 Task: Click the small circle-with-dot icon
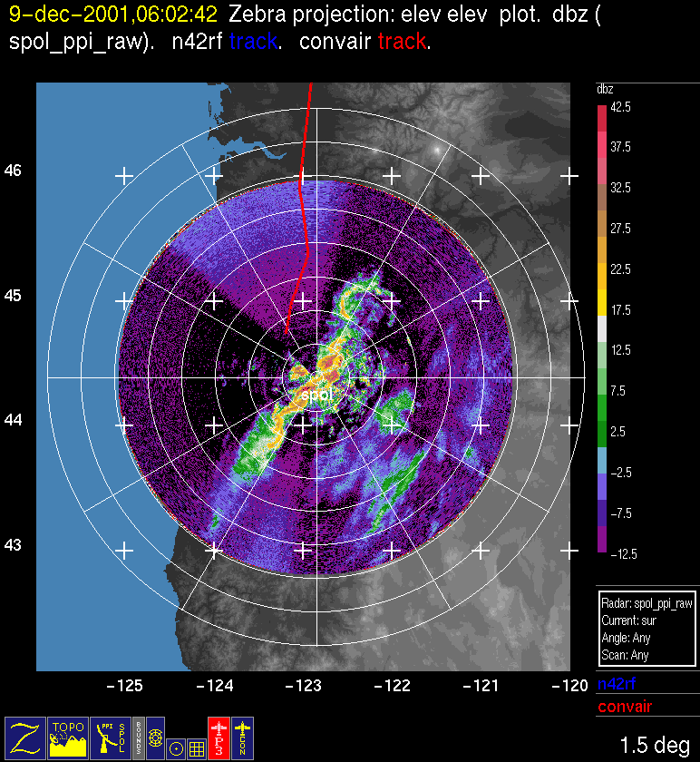click(x=177, y=748)
